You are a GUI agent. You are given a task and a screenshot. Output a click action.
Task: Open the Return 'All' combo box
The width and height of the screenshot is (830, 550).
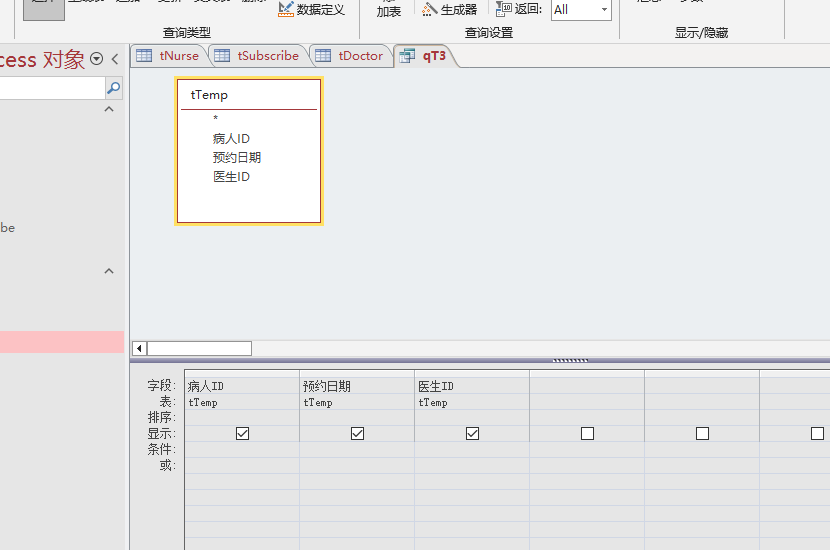pyautogui.click(x=581, y=10)
